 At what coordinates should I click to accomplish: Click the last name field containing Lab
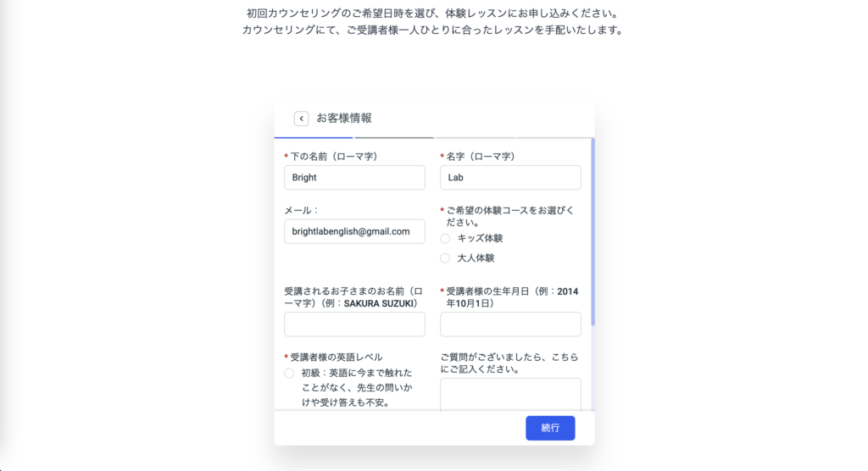510,178
